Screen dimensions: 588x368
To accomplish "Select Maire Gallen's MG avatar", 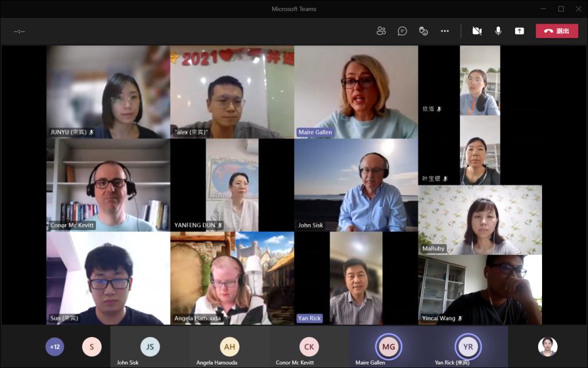I will pyautogui.click(x=389, y=347).
